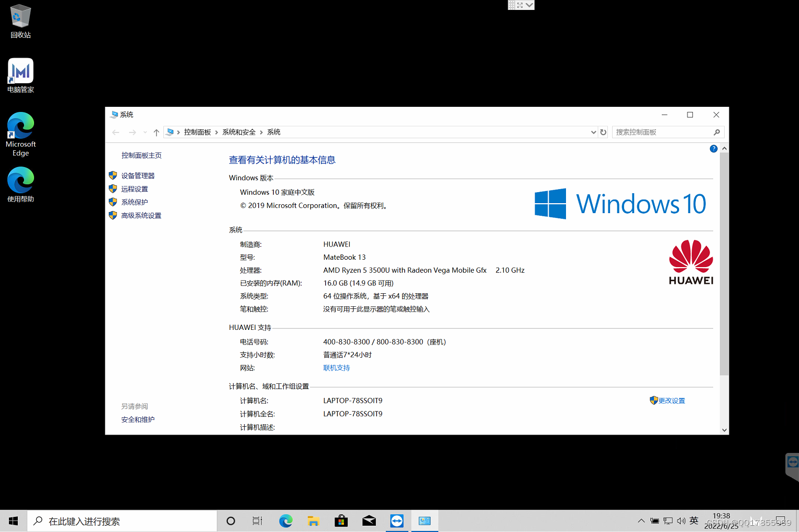799x532 pixels.
Task: Expand the chevron right after 系统和安全
Action: (261, 132)
